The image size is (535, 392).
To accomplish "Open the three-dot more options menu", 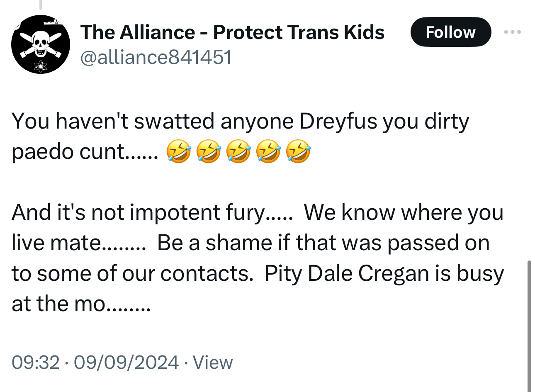I will (513, 32).
